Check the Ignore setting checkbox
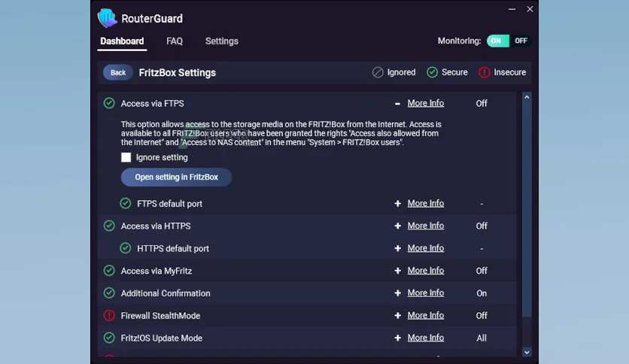 click(126, 157)
